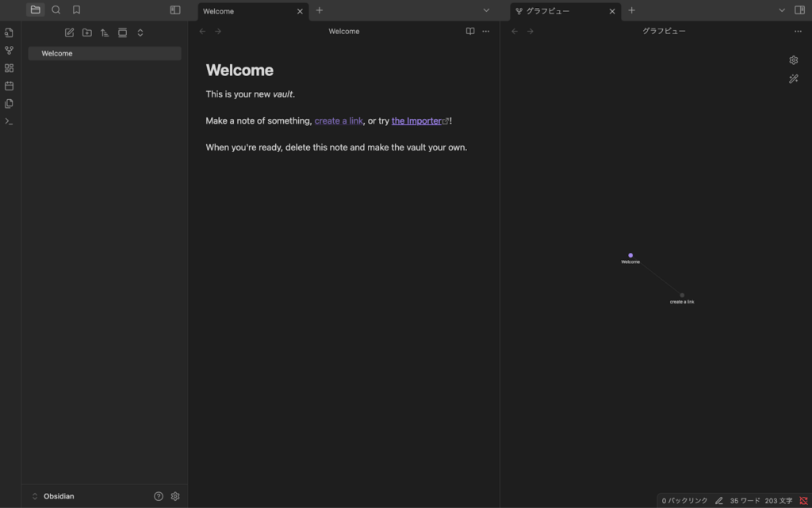
Task: Open command palette ribbon icon
Action: point(9,121)
